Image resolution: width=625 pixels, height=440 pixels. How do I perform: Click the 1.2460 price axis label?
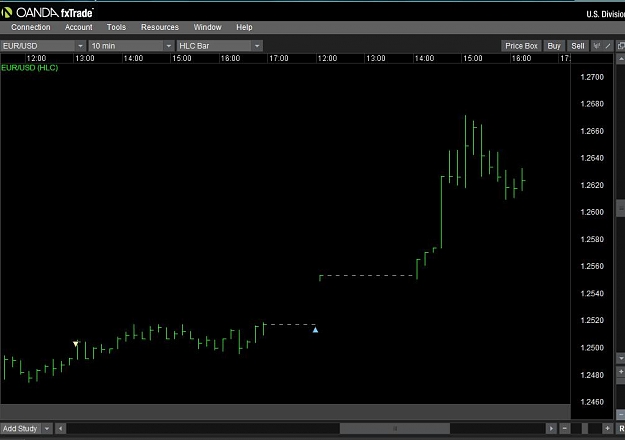[592, 402]
